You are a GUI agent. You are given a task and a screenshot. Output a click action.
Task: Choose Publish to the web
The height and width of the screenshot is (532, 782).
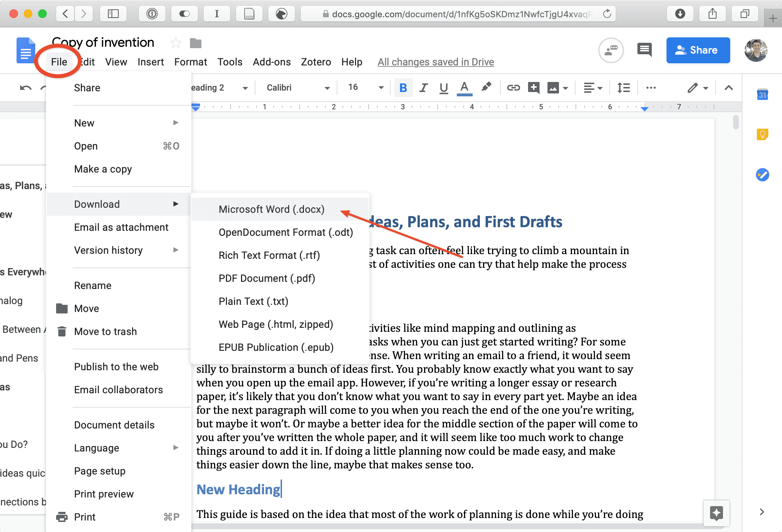point(119,367)
